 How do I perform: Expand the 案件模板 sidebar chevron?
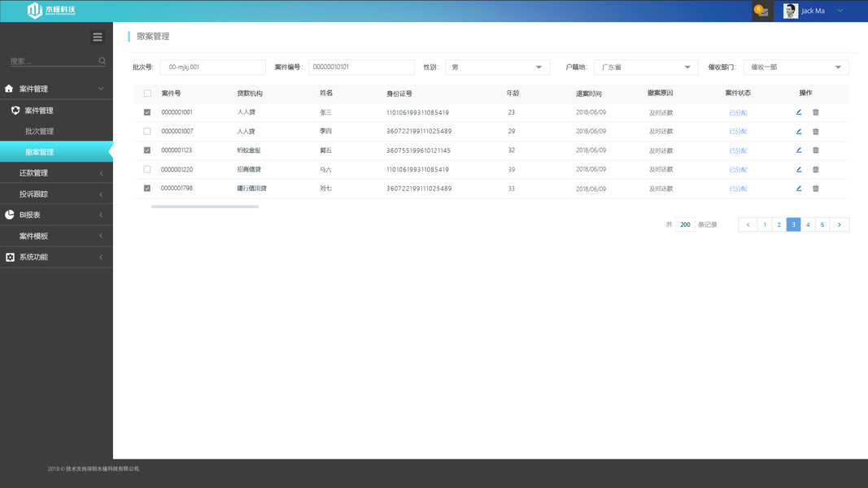[102, 236]
